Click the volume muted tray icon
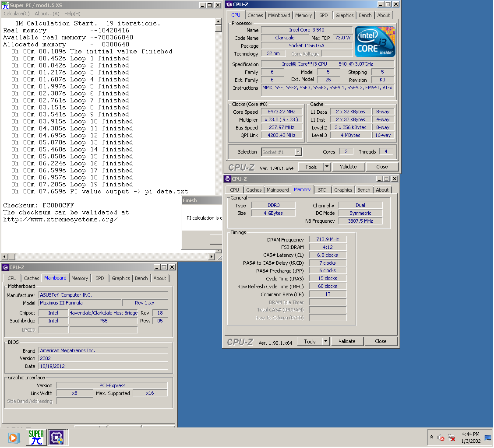Image resolution: width=494 pixels, height=448 pixels. point(441,437)
